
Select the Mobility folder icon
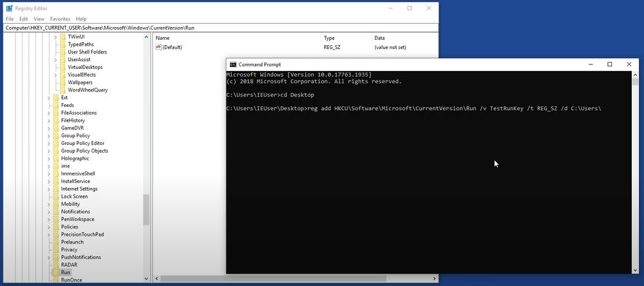(56, 204)
